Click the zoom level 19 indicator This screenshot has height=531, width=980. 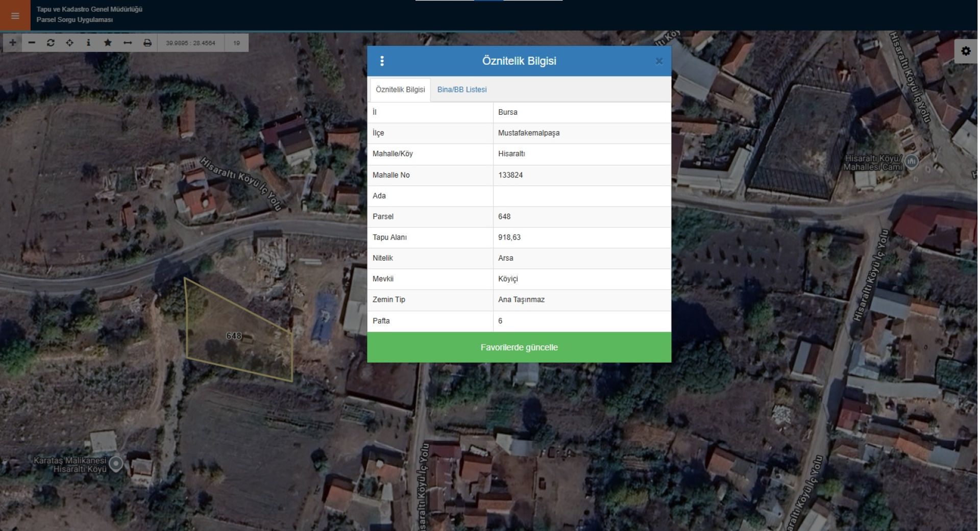[236, 43]
